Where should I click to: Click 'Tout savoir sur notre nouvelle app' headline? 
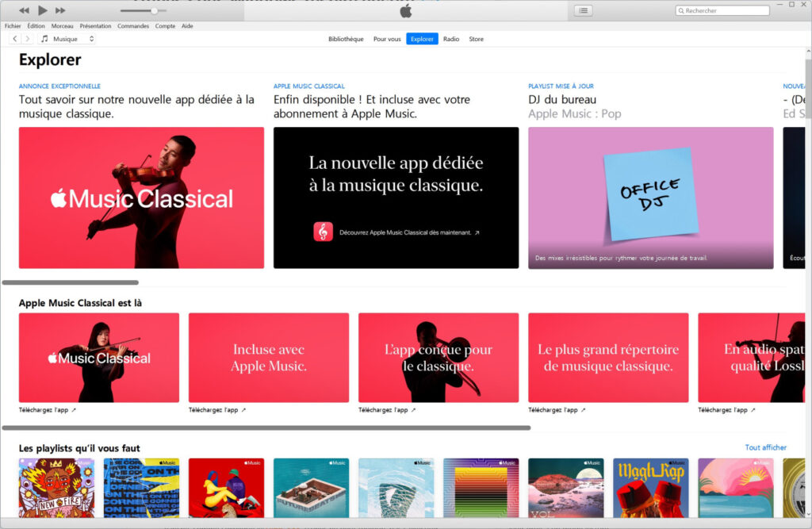[x=136, y=106]
